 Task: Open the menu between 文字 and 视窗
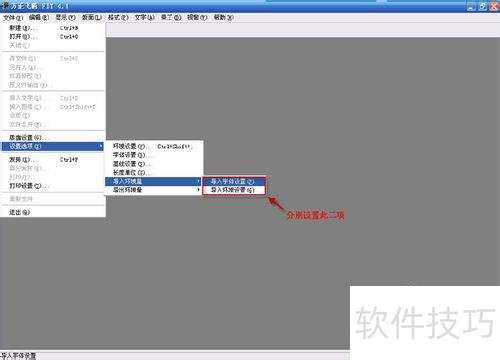tap(171, 17)
